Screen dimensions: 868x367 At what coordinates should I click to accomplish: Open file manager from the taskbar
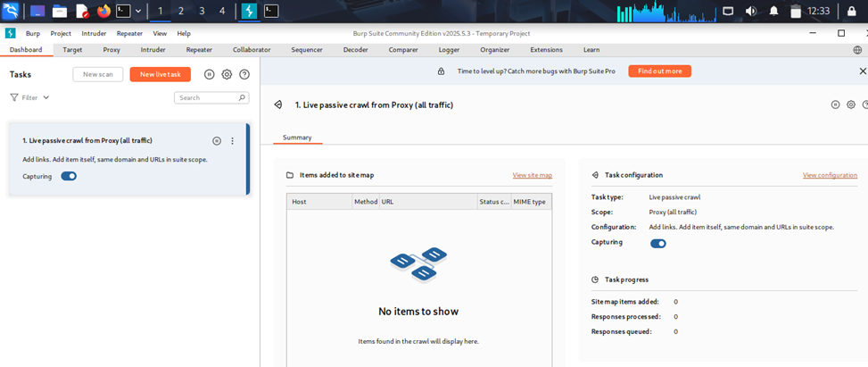[60, 11]
